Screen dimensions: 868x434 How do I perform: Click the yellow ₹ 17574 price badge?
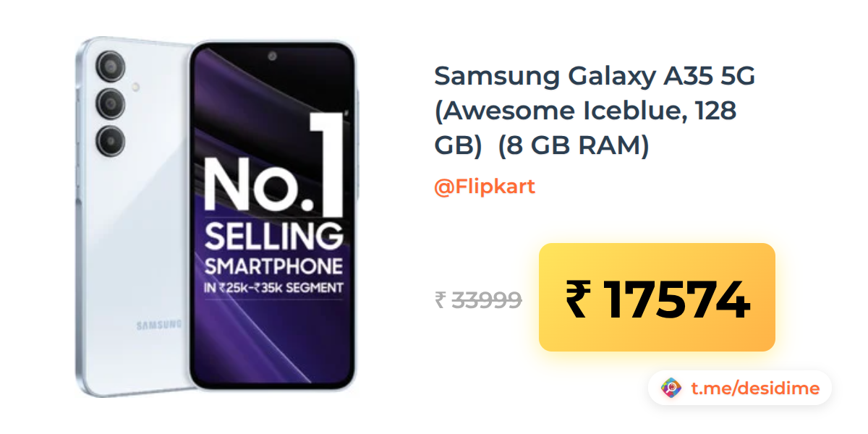[x=657, y=297]
